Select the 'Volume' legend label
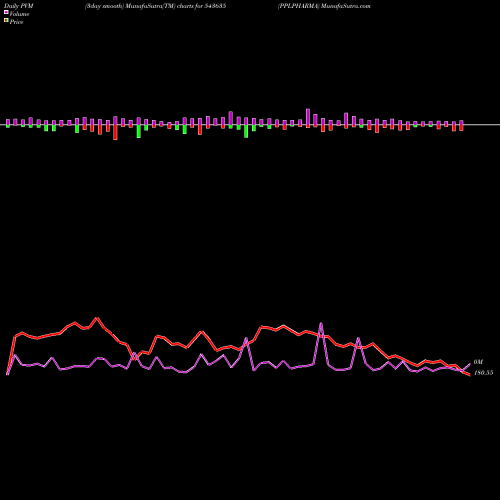Image resolution: width=500 pixels, height=500 pixels. point(19,14)
